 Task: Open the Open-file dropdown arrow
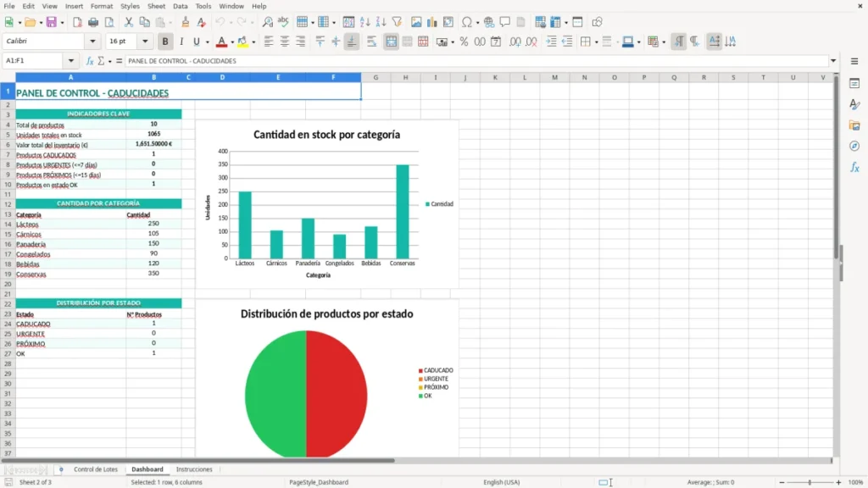pyautogui.click(x=41, y=23)
